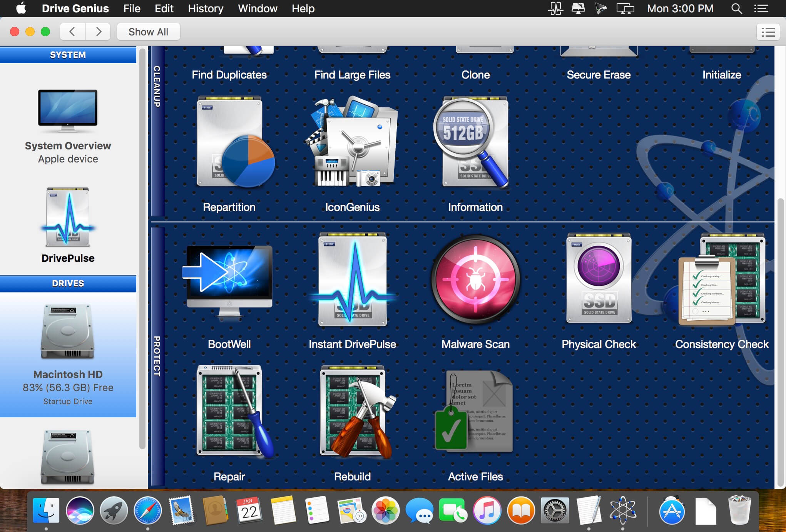Toggle the list view button in toolbar
This screenshot has height=532, width=786.
[768, 32]
